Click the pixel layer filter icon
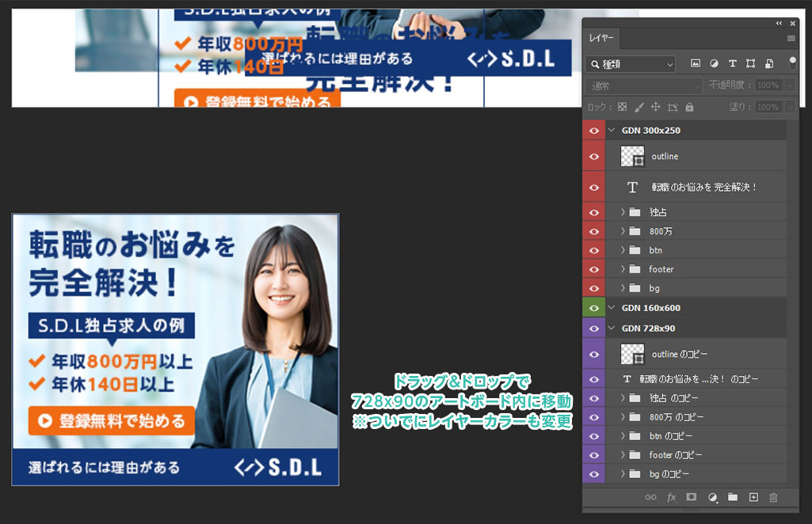This screenshot has width=812, height=524. point(696,63)
